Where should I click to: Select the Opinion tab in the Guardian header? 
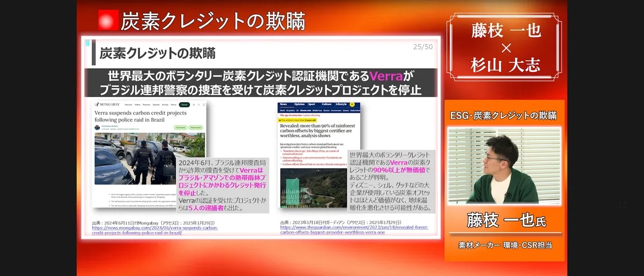(x=299, y=104)
